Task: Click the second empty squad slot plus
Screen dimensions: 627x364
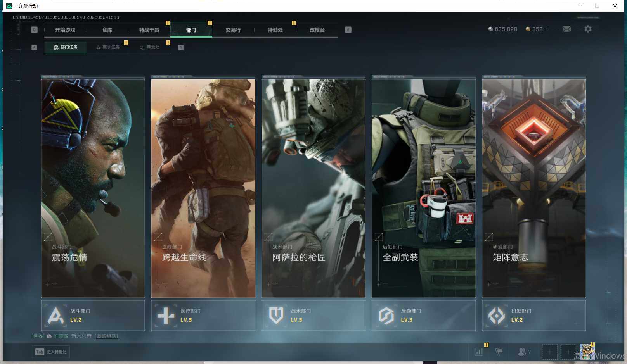Action: click(568, 352)
